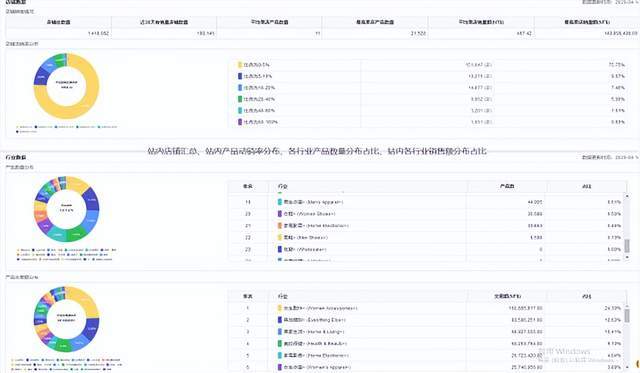The image size is (640, 373).
Task: Click the yellow swatch for the 0-5% range
Action: (240, 65)
